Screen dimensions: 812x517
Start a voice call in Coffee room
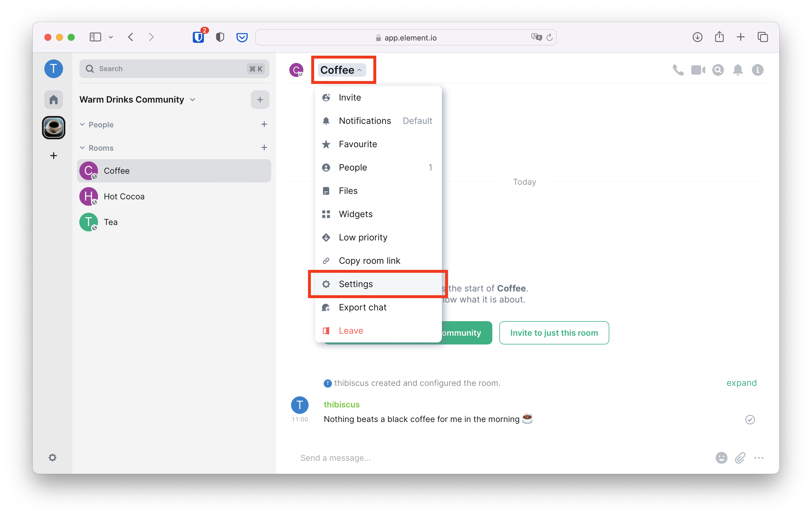(x=678, y=70)
